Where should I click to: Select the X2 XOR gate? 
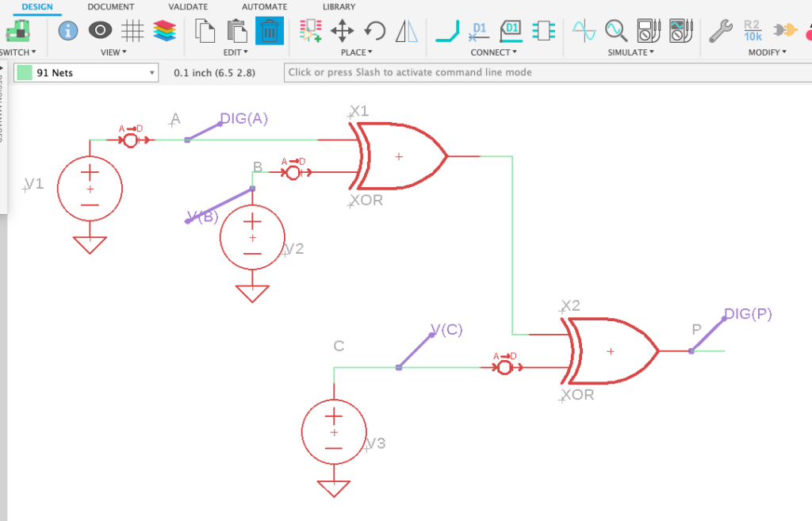pos(610,351)
